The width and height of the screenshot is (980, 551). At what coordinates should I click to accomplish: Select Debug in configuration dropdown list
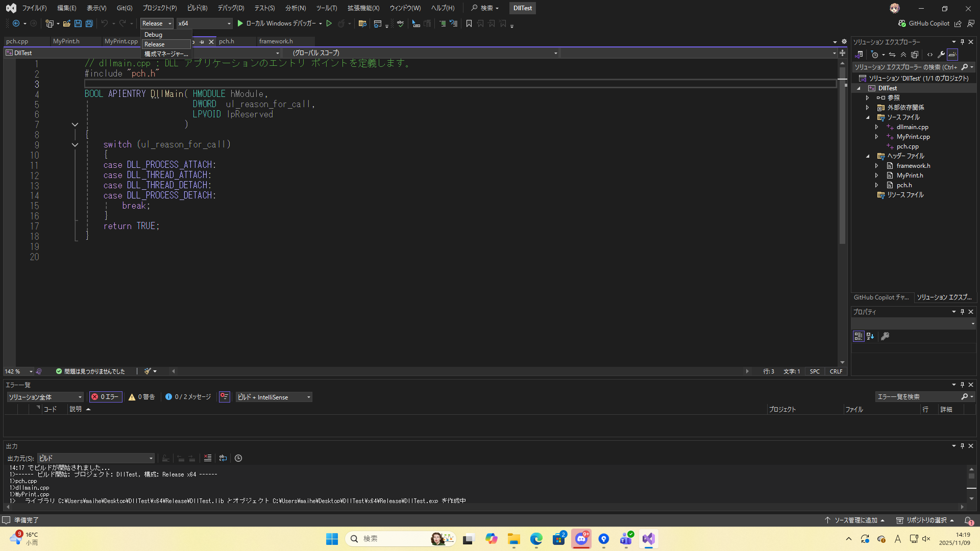(153, 35)
